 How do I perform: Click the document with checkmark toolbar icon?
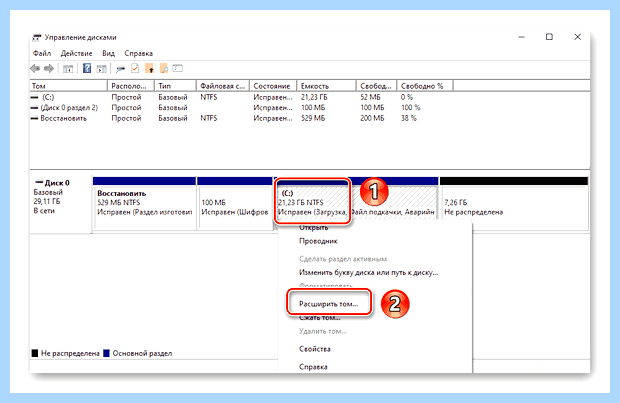tap(135, 68)
